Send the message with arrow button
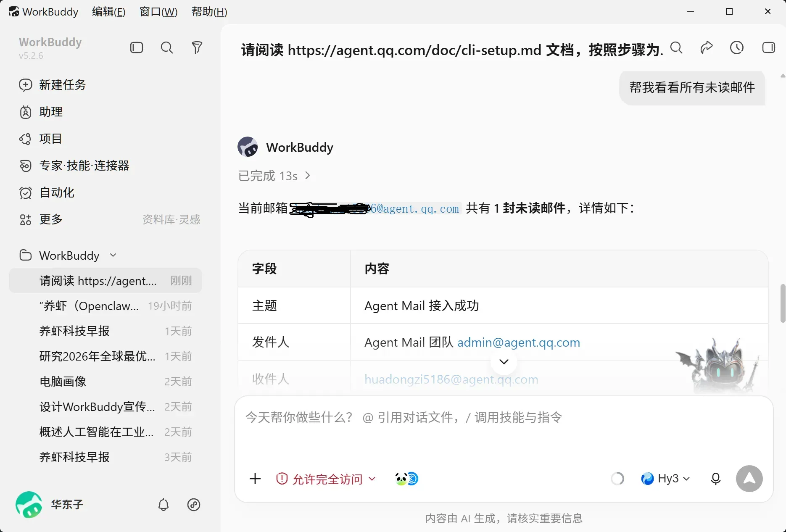This screenshot has width=786, height=532. click(x=749, y=479)
